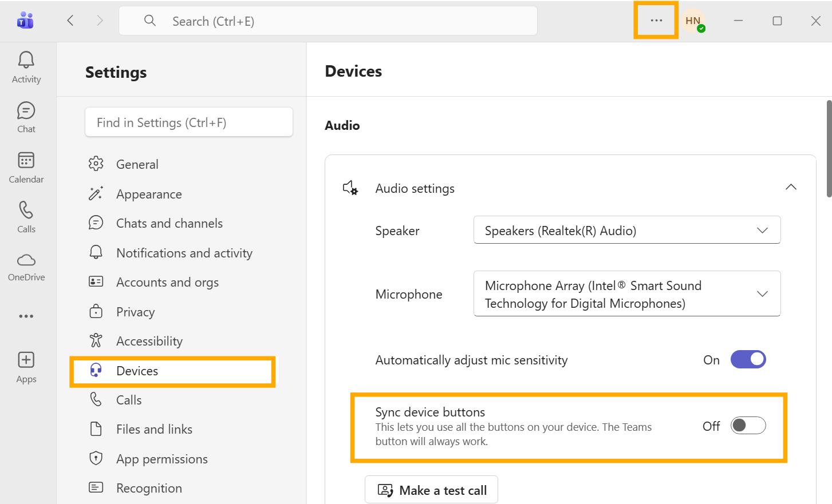Image resolution: width=832 pixels, height=504 pixels.
Task: Select the Privacy settings category
Action: [135, 312]
